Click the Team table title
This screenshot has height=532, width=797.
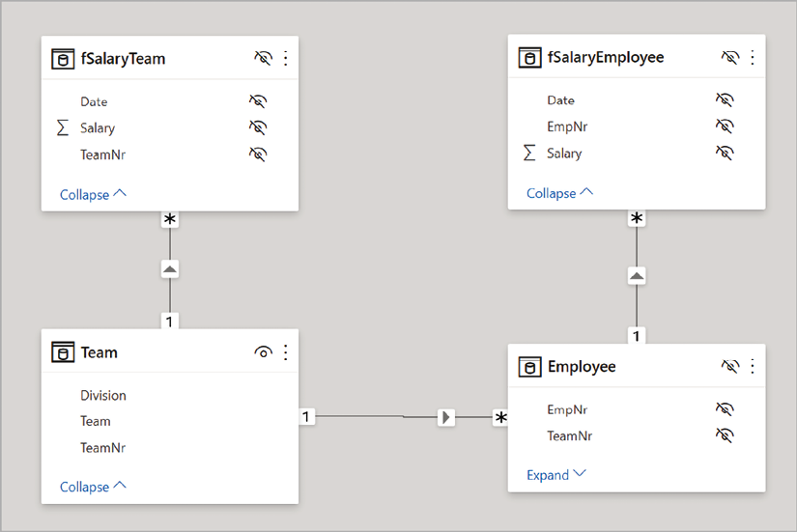[100, 352]
